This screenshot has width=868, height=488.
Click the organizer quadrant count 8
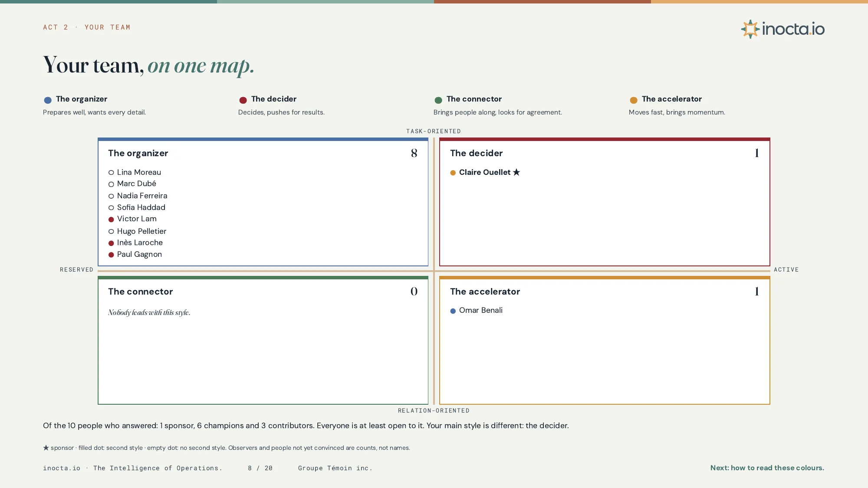coord(414,153)
